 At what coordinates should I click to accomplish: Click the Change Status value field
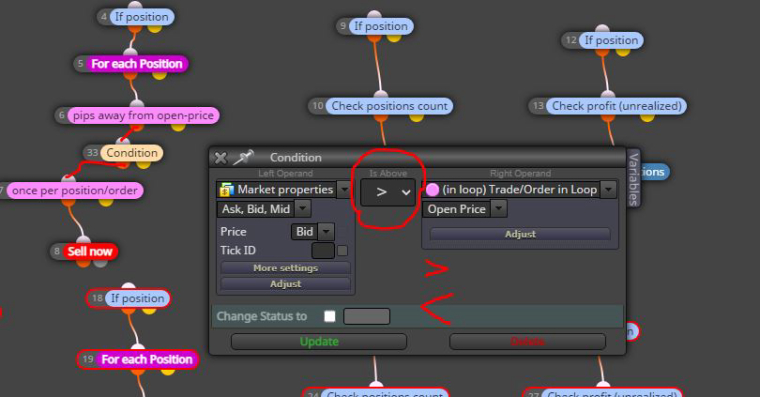point(366,316)
